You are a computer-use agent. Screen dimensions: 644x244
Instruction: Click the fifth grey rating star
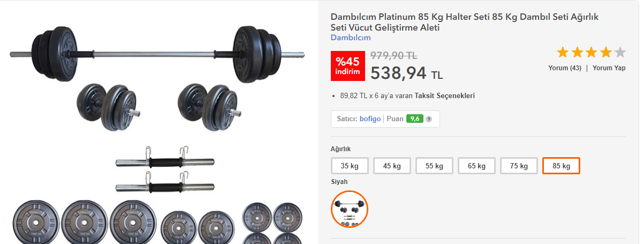[x=620, y=52]
